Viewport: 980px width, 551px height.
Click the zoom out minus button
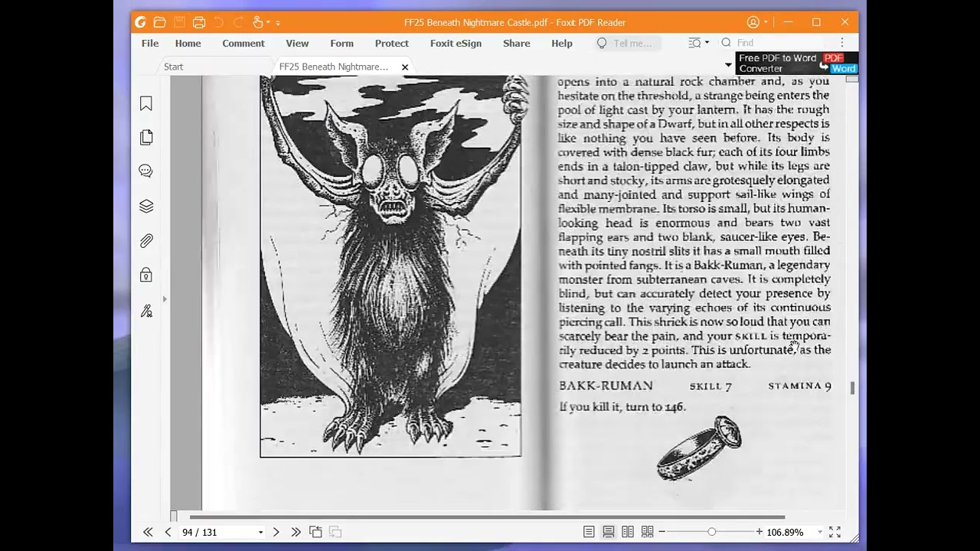tap(662, 532)
